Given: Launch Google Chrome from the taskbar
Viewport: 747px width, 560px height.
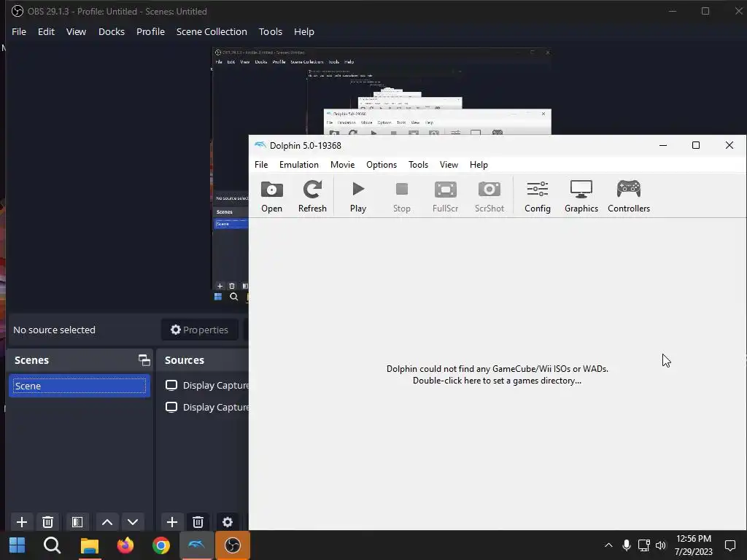Looking at the screenshot, I should pyautogui.click(x=161, y=545).
